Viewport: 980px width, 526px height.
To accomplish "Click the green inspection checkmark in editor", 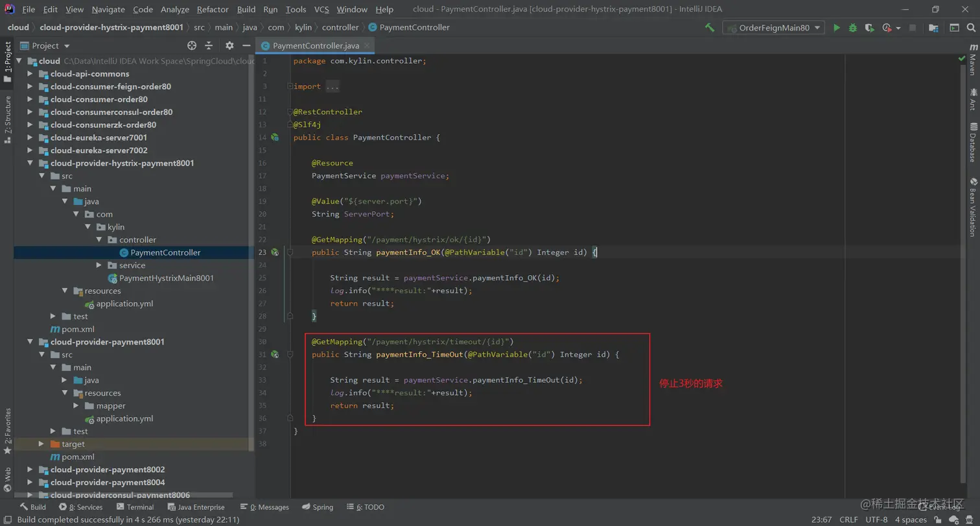I will [x=961, y=58].
